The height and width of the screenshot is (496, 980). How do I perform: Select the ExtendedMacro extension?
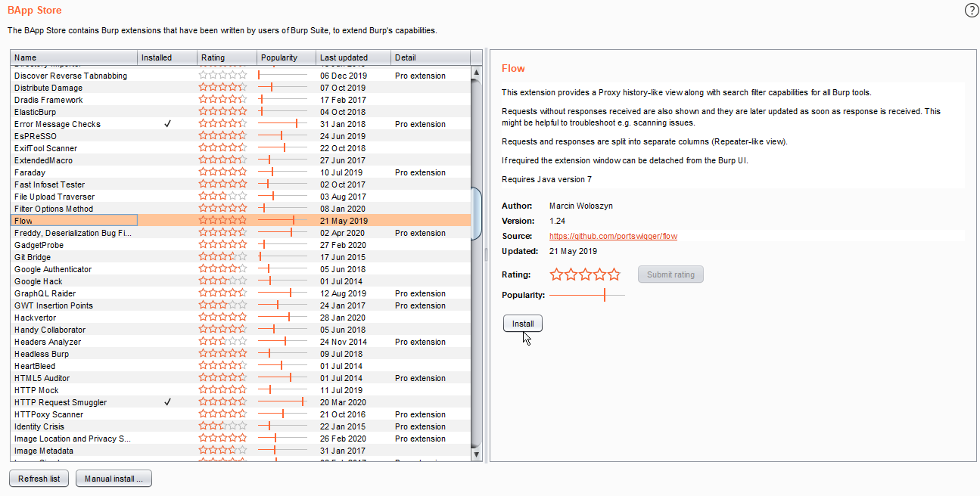43,160
